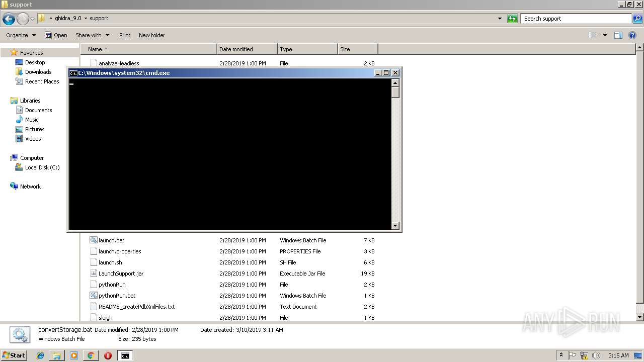
Task: Open Windows Explorer from taskbar
Action: [57, 355]
